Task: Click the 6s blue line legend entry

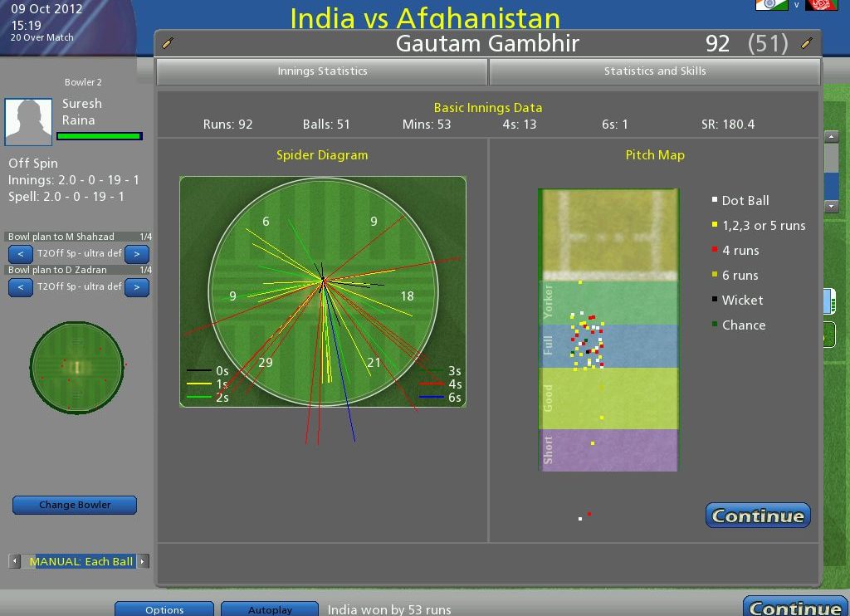Action: pyautogui.click(x=442, y=398)
